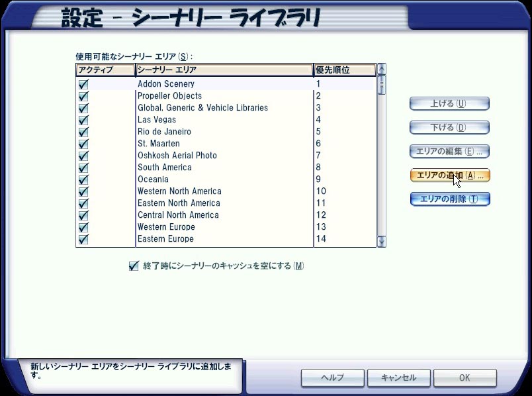Uncheck Western North America checkbox
The width and height of the screenshot is (532, 396).
[x=83, y=191]
